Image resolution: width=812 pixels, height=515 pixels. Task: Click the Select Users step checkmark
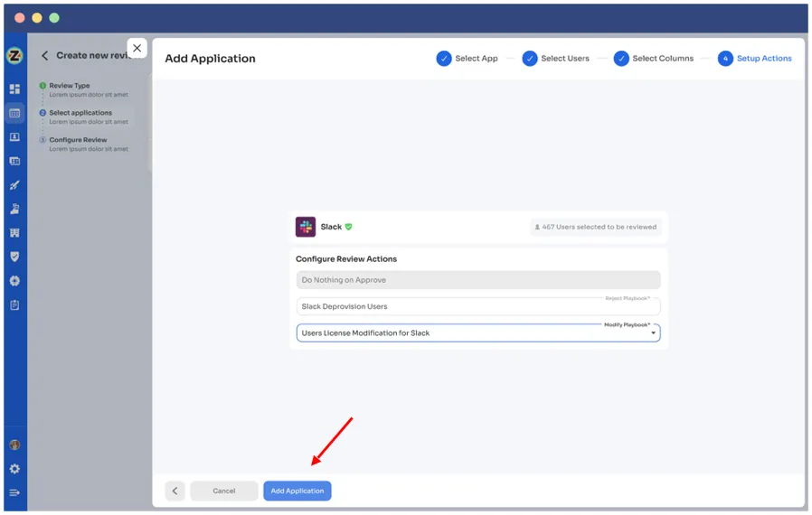(529, 59)
